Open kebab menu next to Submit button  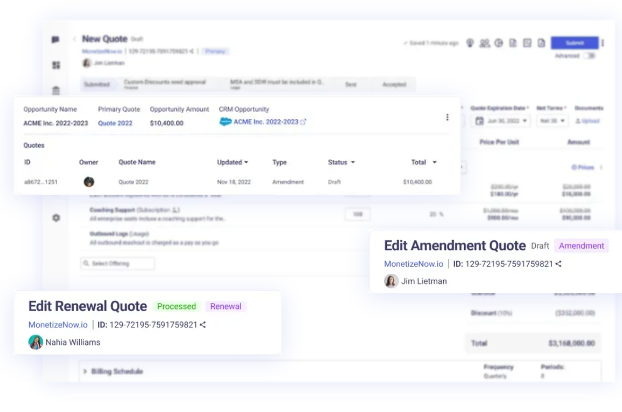[x=603, y=43]
